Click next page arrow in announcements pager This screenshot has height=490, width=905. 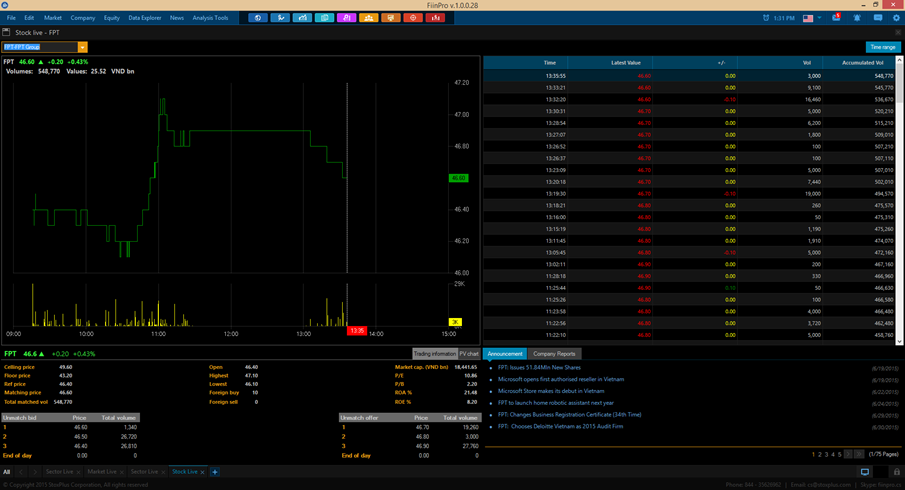(848, 454)
